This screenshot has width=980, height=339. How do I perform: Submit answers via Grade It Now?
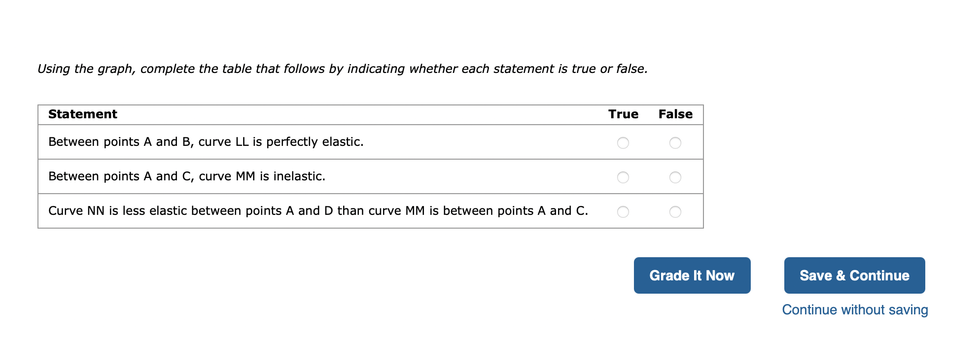click(692, 275)
